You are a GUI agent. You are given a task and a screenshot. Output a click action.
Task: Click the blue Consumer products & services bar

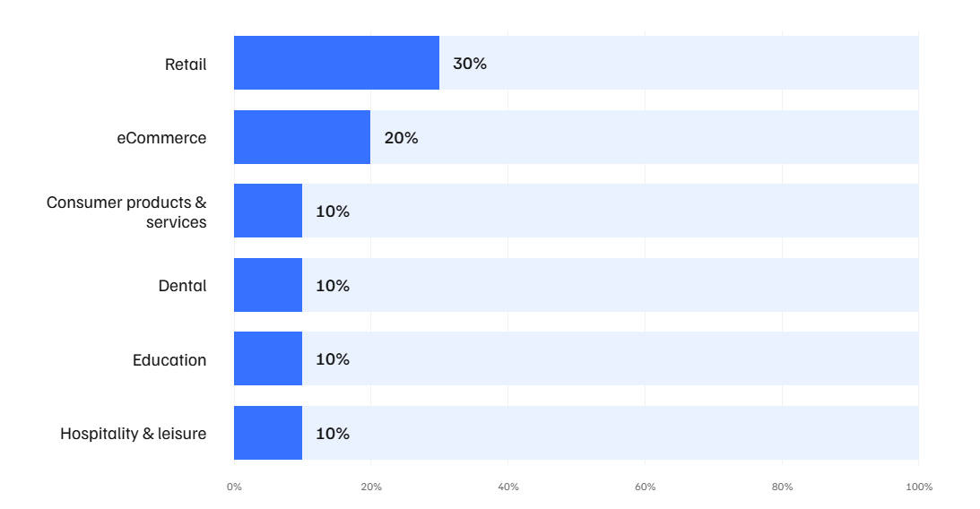point(268,211)
